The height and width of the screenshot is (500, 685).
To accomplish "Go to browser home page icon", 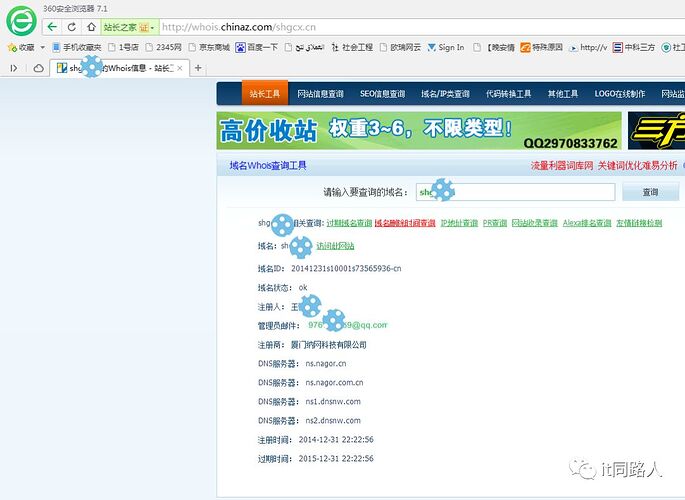I will point(91,27).
